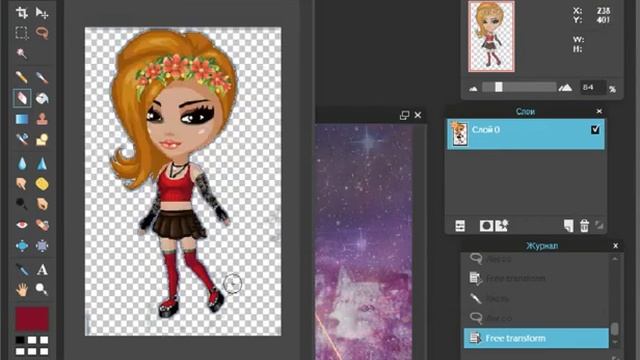The image size is (640, 360).
Task: Select the Red Eye Reduction tool
Action: [22, 224]
